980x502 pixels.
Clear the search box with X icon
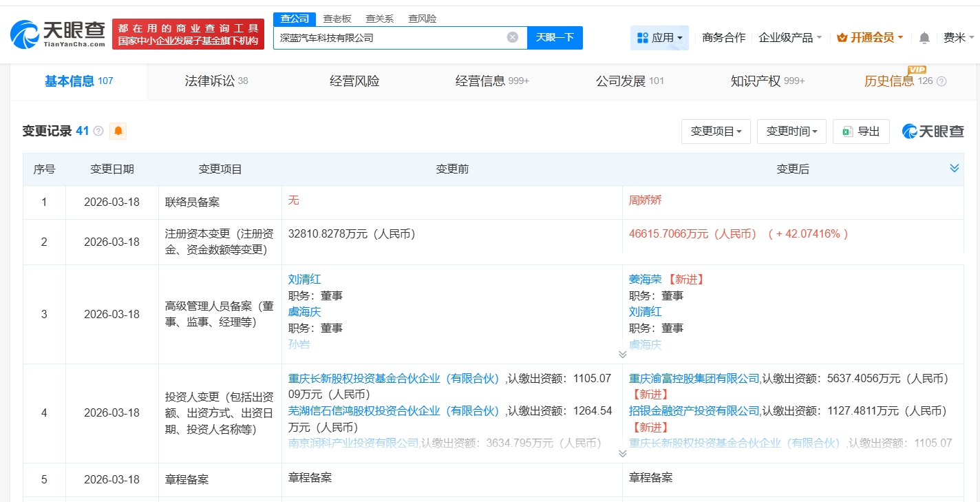point(512,37)
